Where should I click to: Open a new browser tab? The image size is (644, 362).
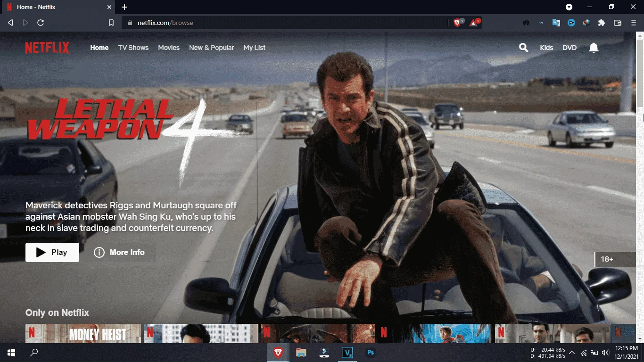pos(124,7)
